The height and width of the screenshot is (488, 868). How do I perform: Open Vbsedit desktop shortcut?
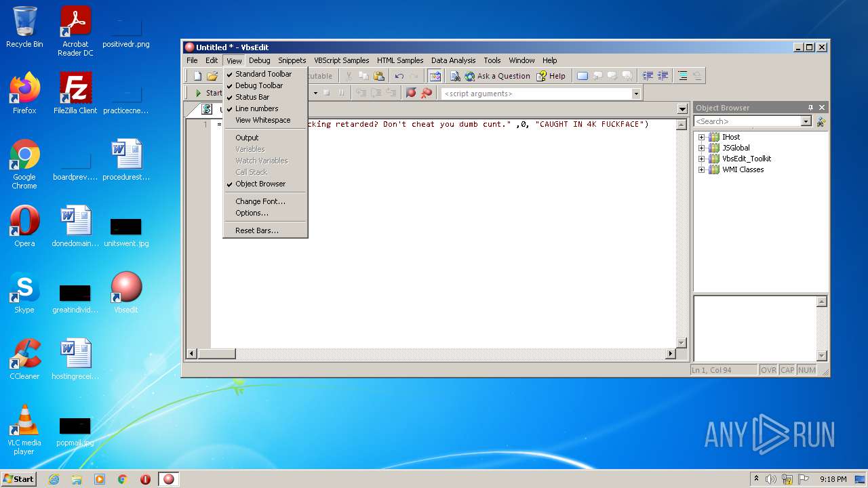point(126,293)
